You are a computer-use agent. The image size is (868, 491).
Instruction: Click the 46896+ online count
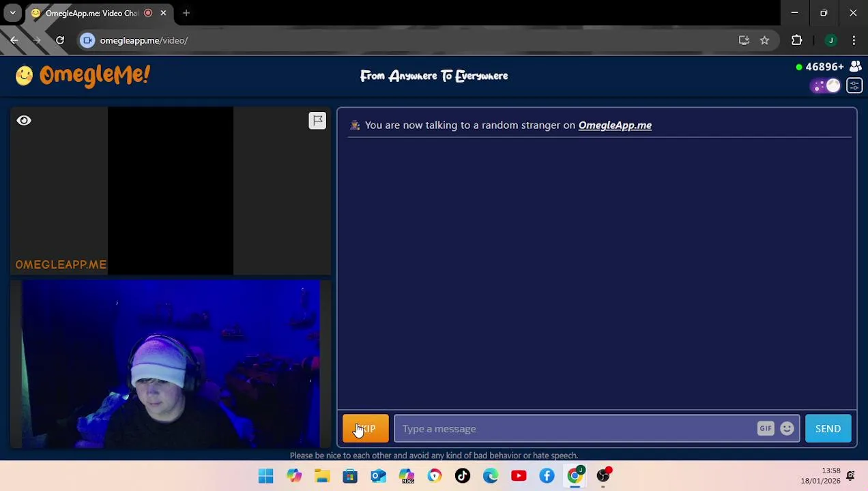click(x=824, y=67)
